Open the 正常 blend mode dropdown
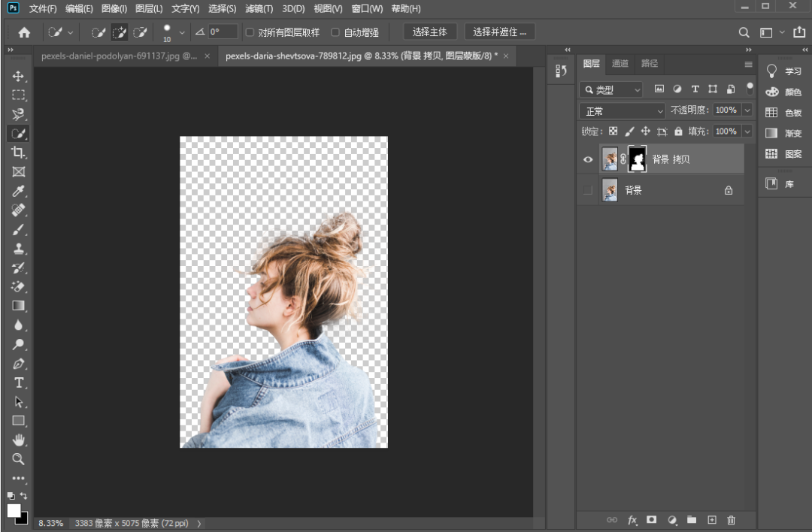 (623, 110)
